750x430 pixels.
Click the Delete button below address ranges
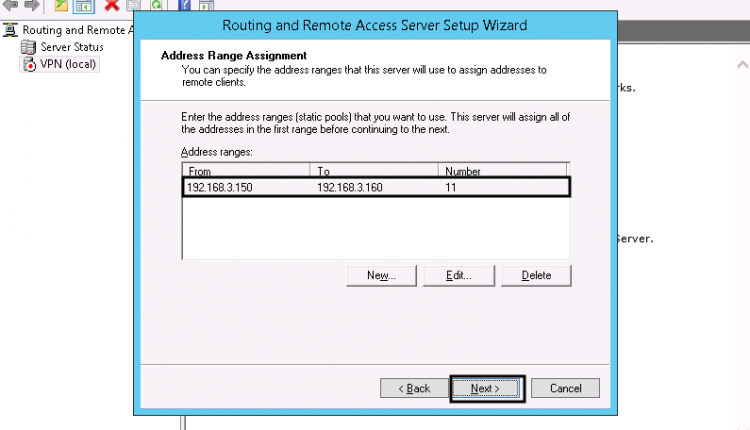535,275
